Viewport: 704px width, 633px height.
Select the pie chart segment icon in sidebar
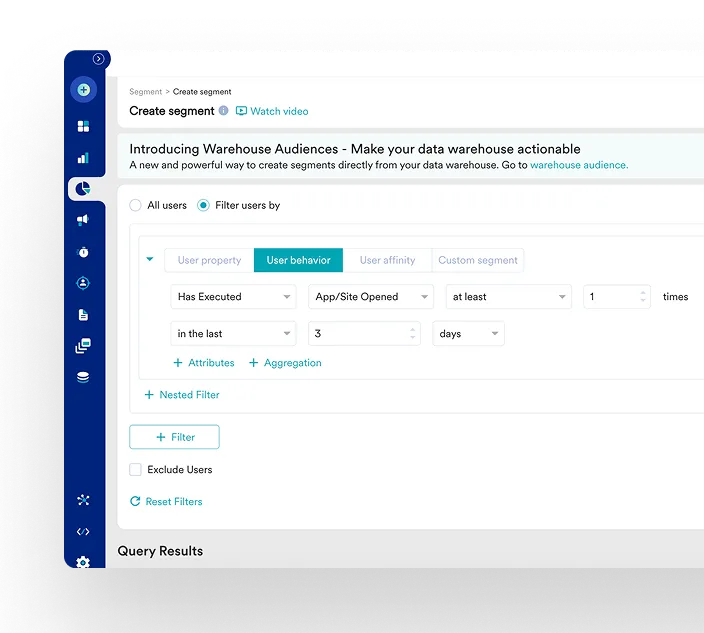pyautogui.click(x=83, y=189)
